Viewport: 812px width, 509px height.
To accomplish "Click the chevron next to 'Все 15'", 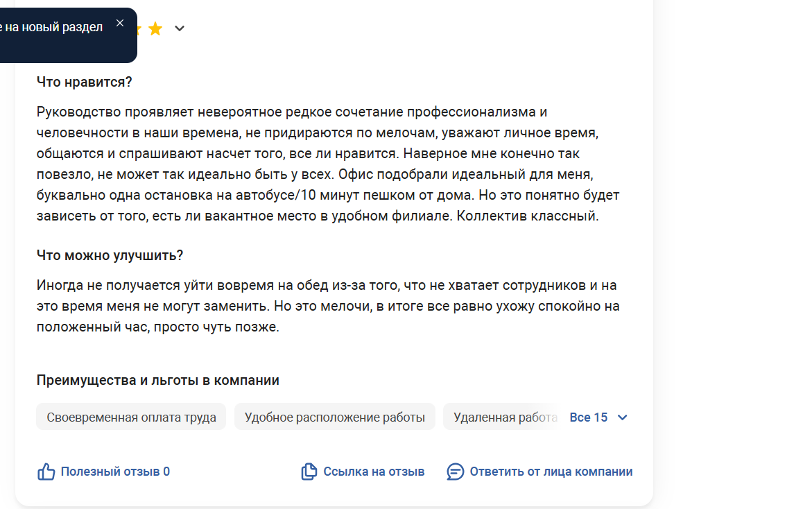I will tap(623, 417).
